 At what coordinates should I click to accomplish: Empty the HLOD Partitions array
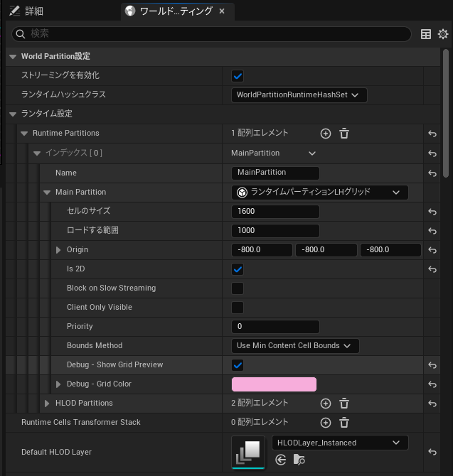(344, 404)
